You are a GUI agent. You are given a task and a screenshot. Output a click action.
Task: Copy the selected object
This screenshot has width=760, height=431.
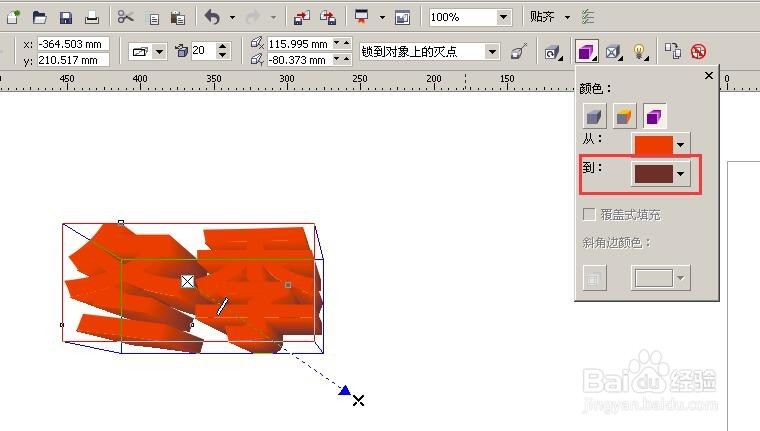pos(154,18)
